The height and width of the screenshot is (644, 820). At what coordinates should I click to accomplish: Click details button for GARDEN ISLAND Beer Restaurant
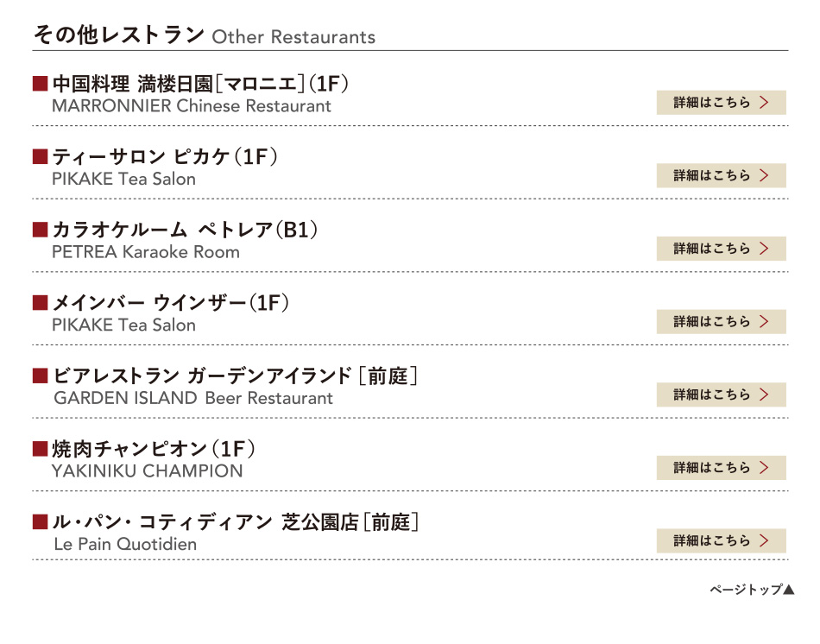pyautogui.click(x=721, y=395)
